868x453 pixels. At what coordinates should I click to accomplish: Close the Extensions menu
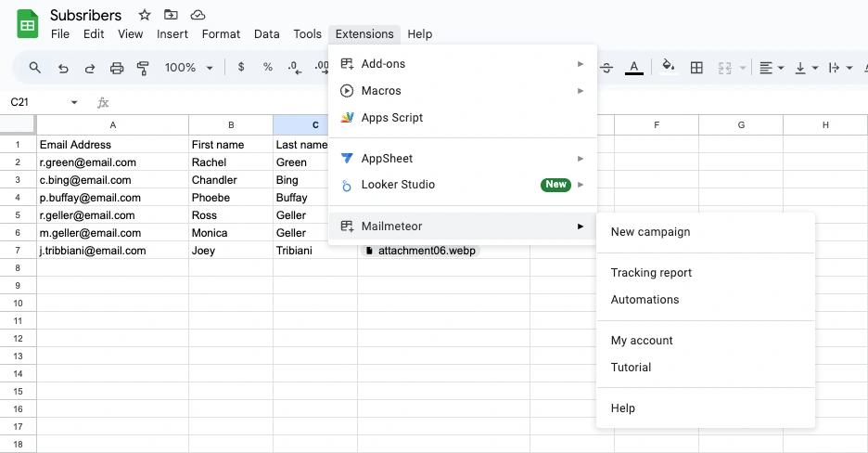point(364,34)
